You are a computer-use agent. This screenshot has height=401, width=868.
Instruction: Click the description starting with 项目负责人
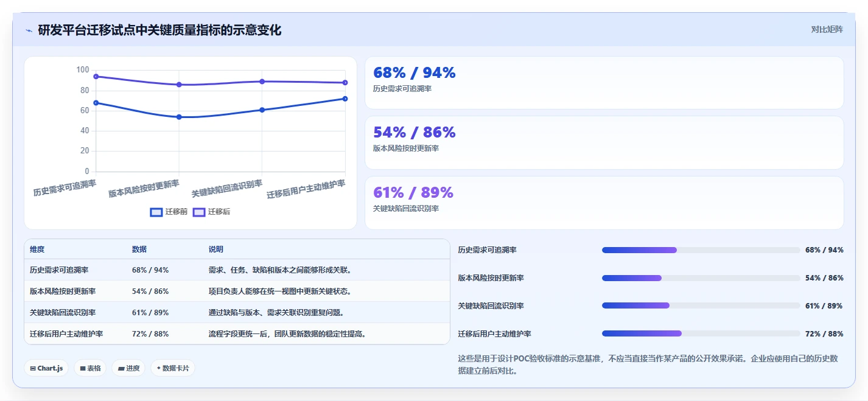coord(280,291)
